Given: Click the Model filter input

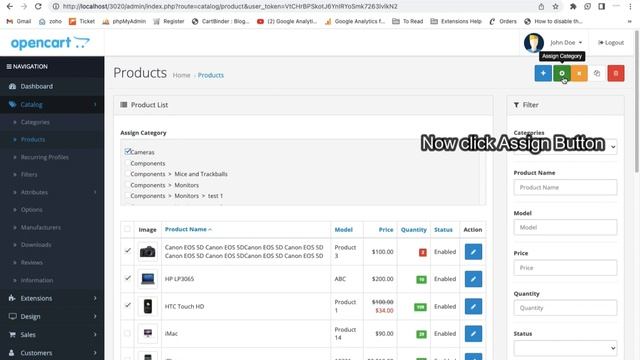Looking at the screenshot, I should tap(565, 227).
